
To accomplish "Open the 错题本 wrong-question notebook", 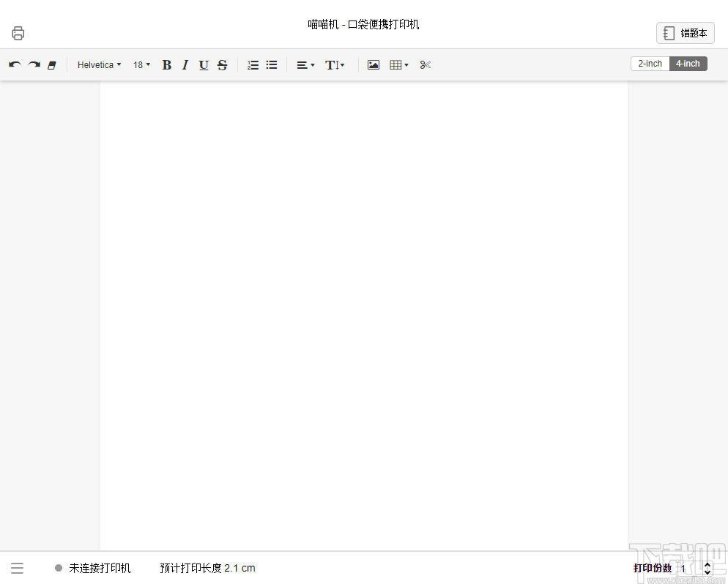I will [x=685, y=32].
